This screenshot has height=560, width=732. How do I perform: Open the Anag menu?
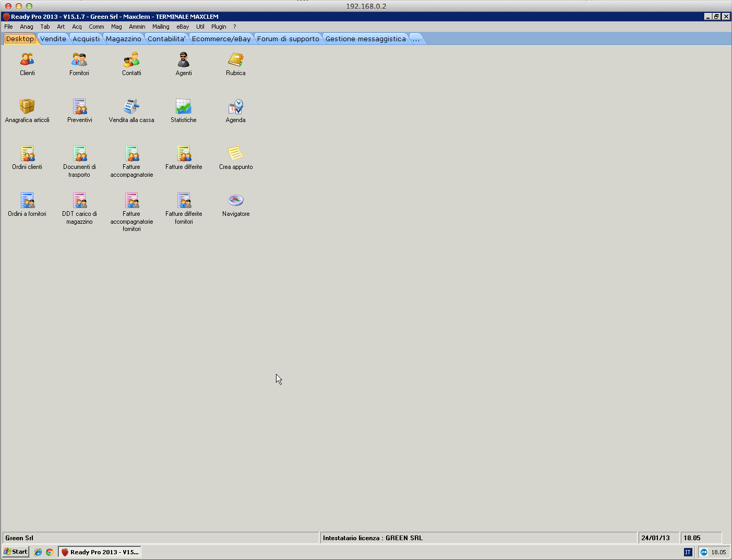(x=27, y=27)
